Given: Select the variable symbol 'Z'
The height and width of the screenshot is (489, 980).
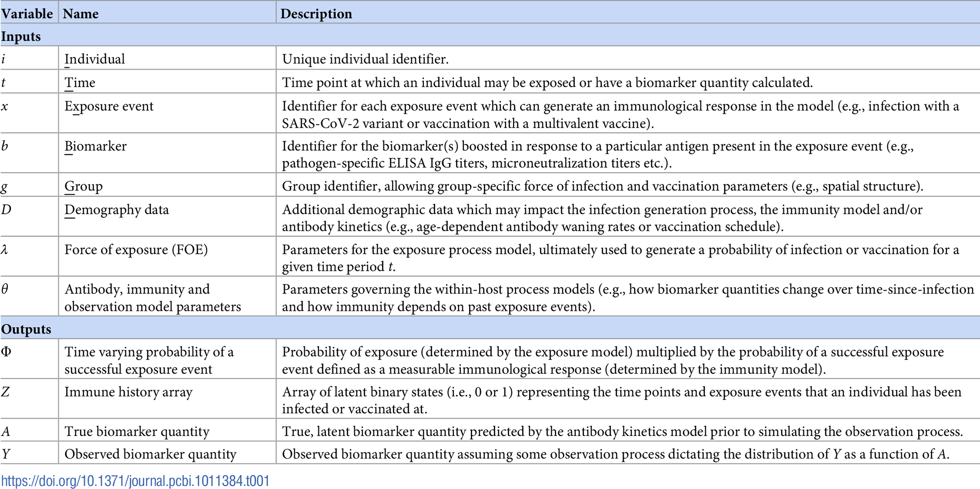Looking at the screenshot, I should [x=5, y=392].
